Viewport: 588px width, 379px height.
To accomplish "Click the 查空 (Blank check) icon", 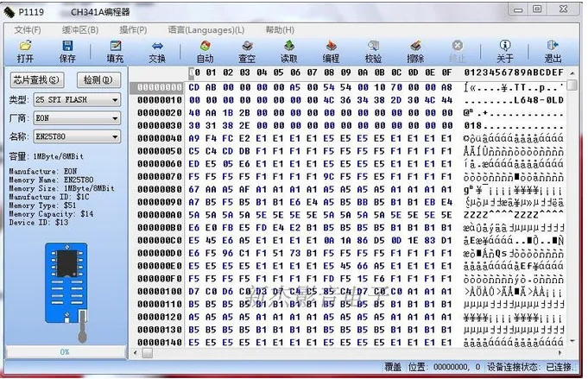I will click(247, 46).
